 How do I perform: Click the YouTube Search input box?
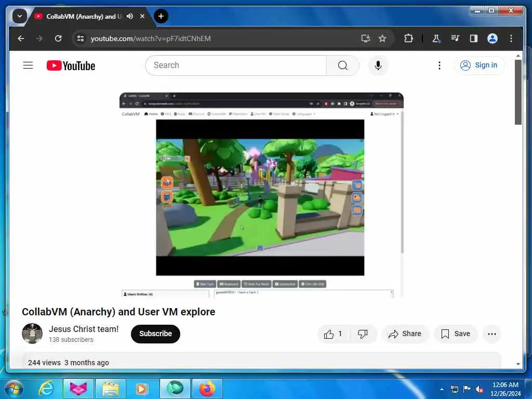tap(236, 65)
